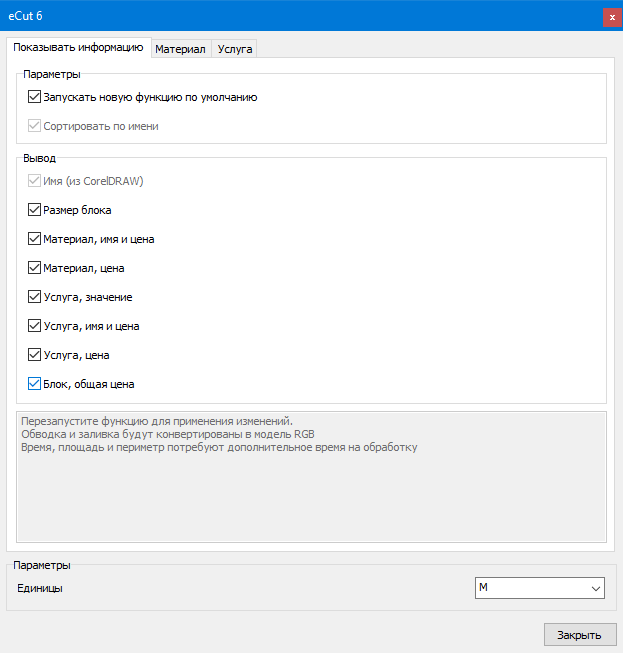Uncheck Услуга, значение checkbox
Image resolution: width=623 pixels, height=653 pixels.
click(36, 297)
